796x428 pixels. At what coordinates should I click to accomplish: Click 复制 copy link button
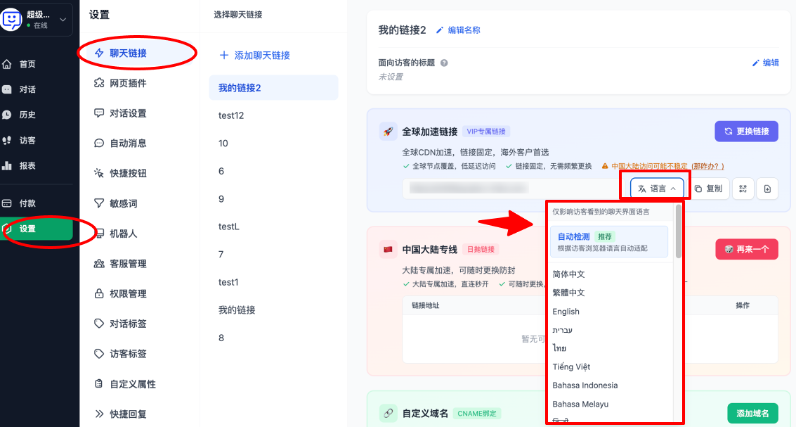click(x=709, y=188)
